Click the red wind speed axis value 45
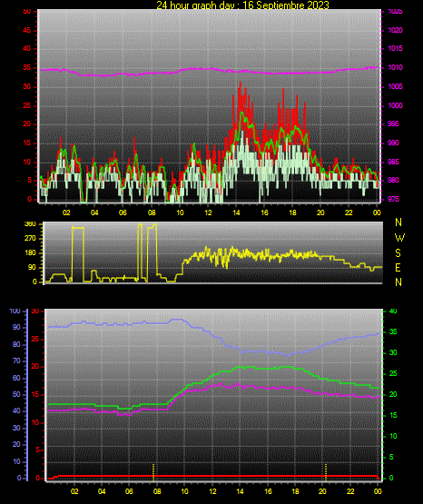The image size is (423, 504). coord(26,30)
